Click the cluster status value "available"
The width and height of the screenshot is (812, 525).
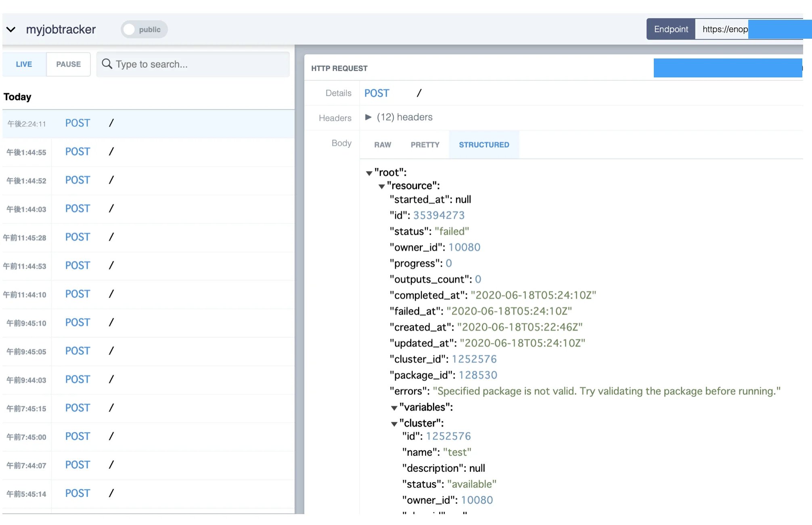click(x=472, y=484)
